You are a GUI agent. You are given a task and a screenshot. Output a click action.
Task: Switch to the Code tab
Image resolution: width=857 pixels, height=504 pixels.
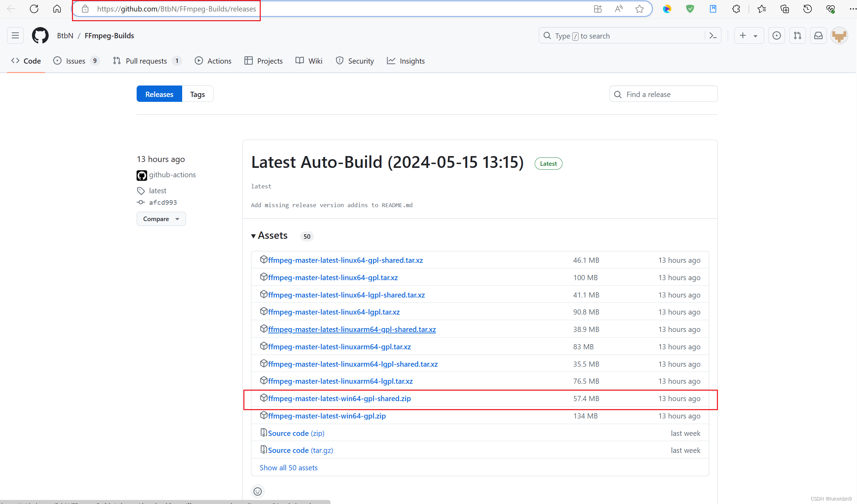[x=26, y=61]
